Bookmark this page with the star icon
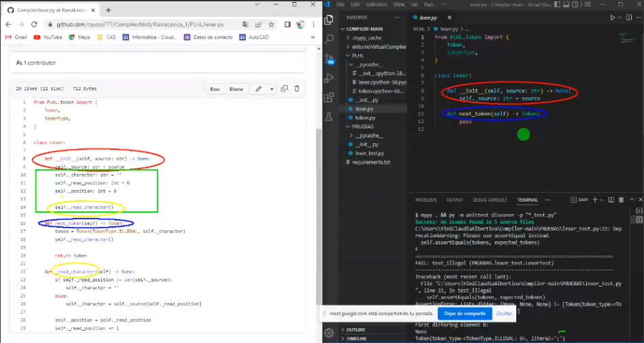This screenshot has width=644, height=343. (272, 24)
